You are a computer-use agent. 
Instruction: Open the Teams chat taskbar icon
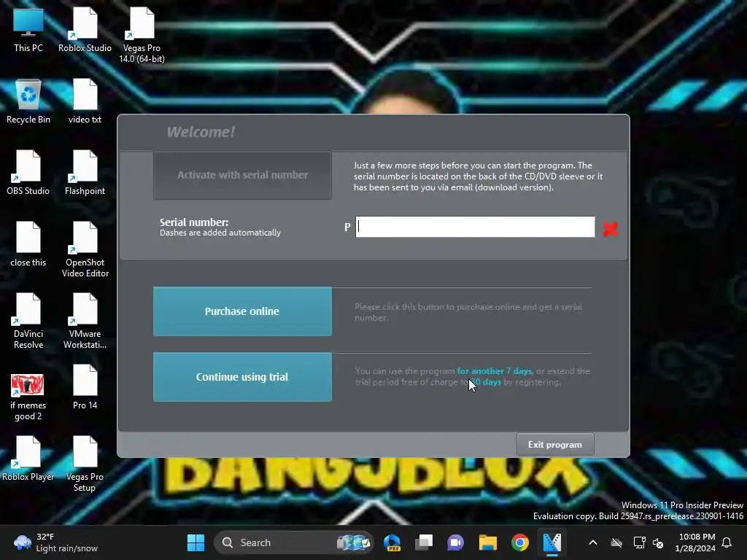(455, 542)
